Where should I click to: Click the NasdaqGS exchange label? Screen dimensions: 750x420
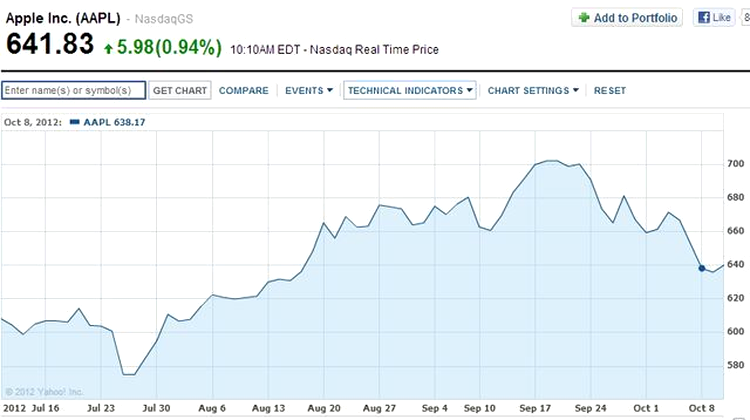coord(164,19)
